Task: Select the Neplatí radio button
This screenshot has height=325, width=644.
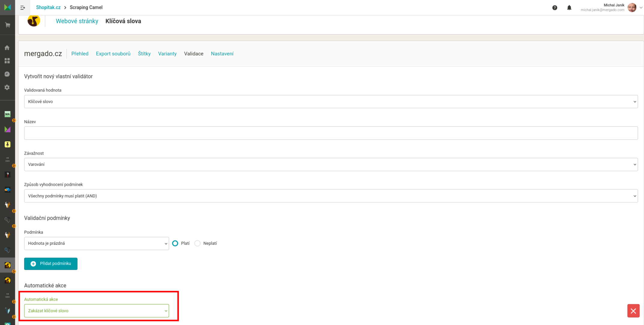Action: click(x=197, y=243)
